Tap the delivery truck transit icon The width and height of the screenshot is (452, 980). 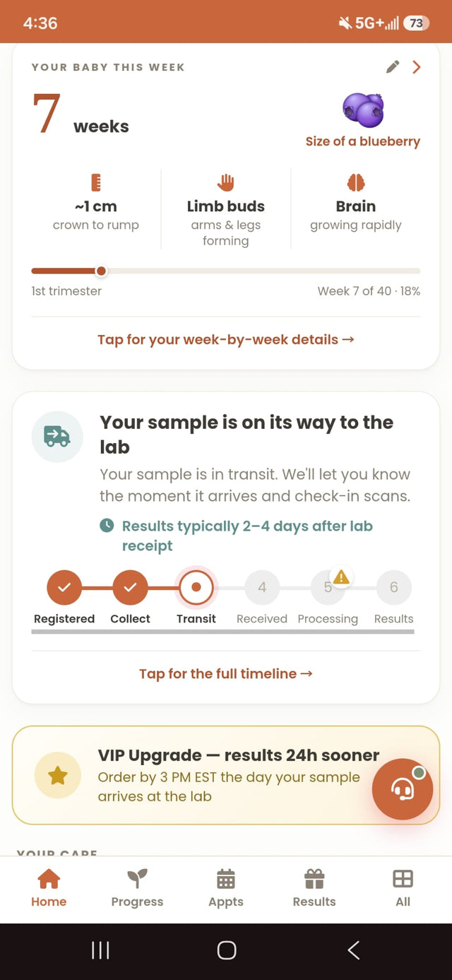point(57,437)
